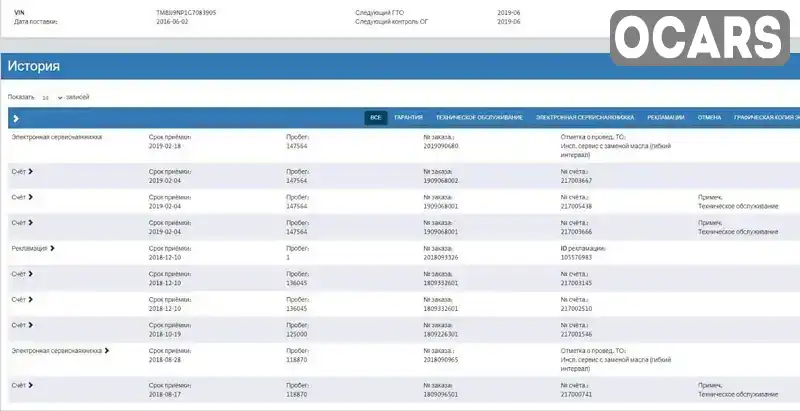Open ЭЛЕКТРОННАЯ СЕРВИСНАЯ КНИЖКА tab

pos(585,118)
